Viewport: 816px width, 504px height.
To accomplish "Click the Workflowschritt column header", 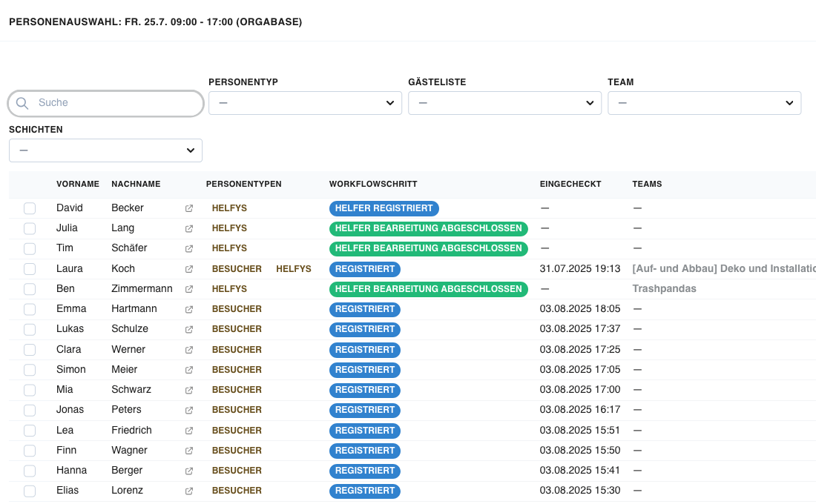I will (373, 184).
